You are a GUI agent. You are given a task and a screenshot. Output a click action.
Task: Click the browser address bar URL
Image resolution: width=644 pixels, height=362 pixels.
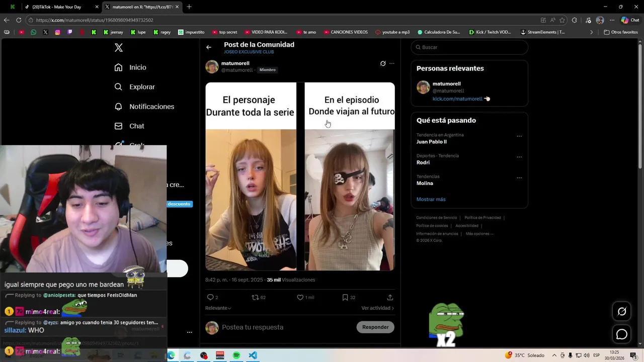pyautogui.click(x=95, y=20)
